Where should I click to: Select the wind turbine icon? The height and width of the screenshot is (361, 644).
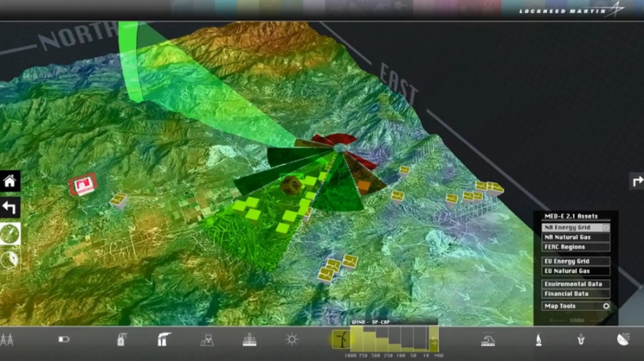point(340,336)
